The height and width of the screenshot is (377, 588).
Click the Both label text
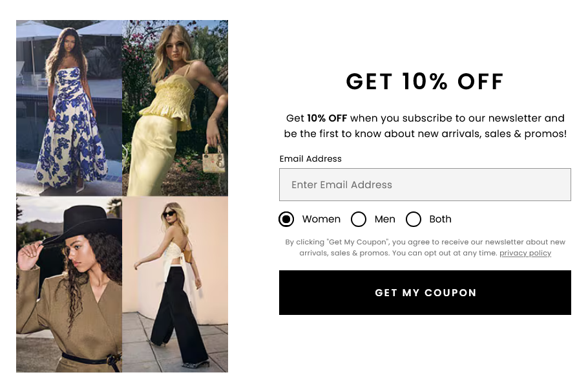coord(440,219)
